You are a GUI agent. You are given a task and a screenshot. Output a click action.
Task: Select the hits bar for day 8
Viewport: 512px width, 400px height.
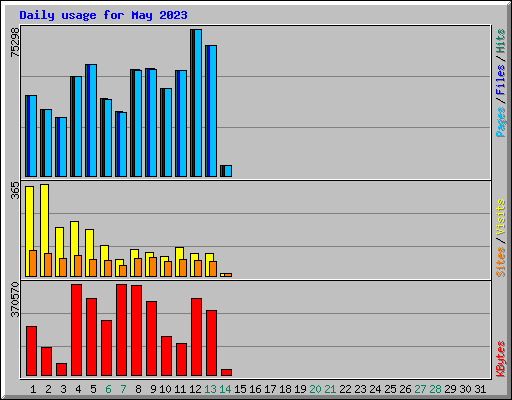136,123
